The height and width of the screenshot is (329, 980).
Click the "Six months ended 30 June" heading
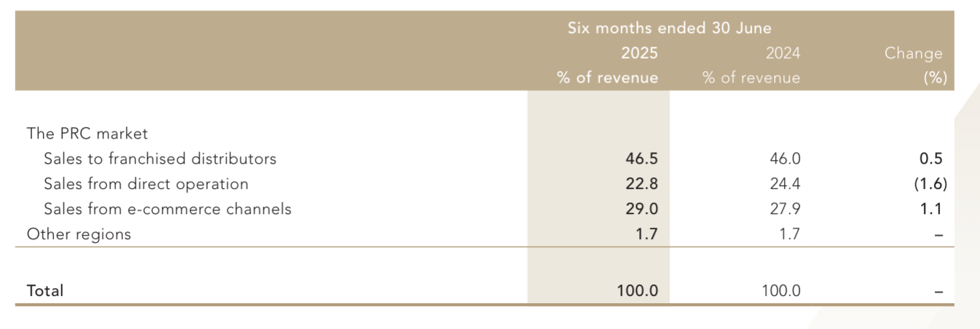click(669, 28)
